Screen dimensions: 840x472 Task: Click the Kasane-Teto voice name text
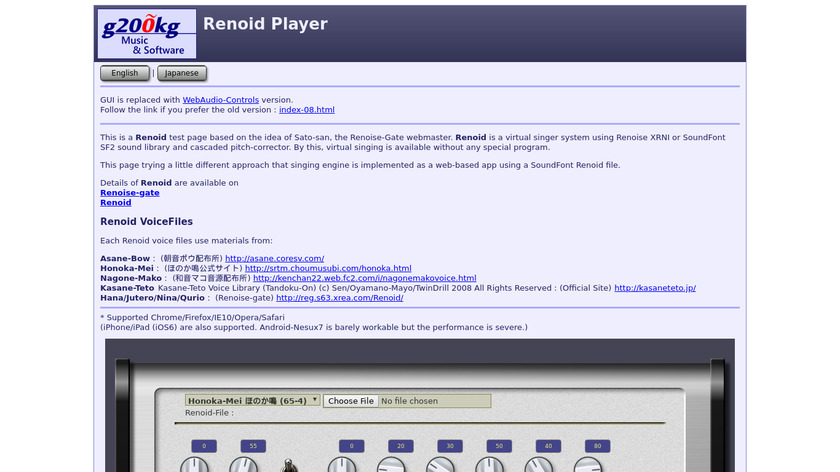tap(127, 288)
